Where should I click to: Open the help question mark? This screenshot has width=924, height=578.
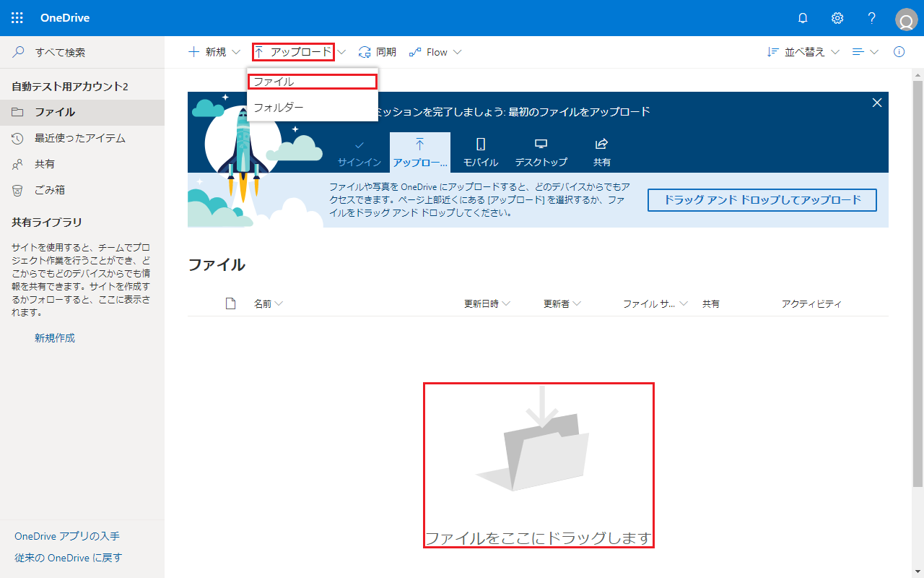click(x=872, y=18)
